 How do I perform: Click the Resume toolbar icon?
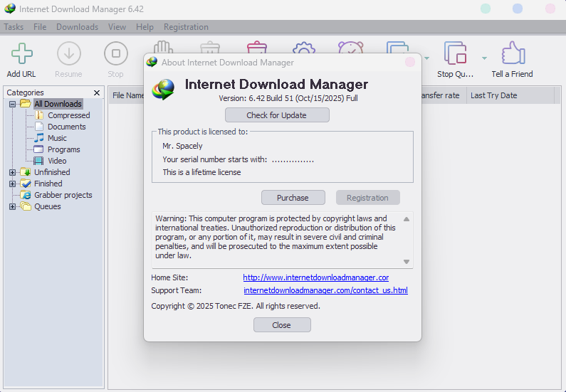pos(68,53)
